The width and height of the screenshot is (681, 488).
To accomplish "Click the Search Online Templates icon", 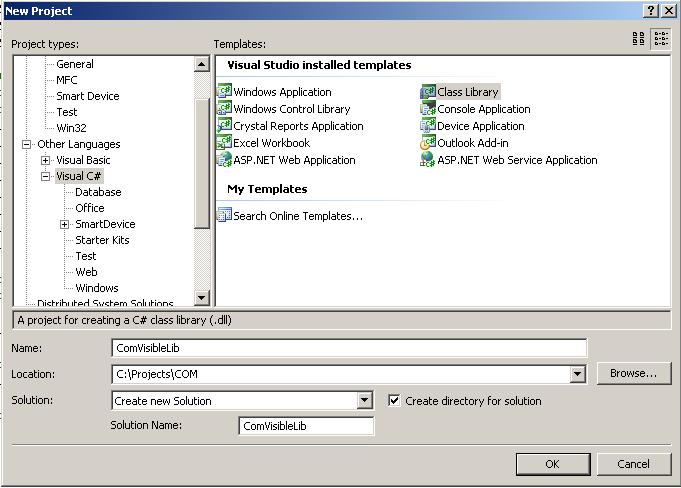I will click(x=224, y=215).
